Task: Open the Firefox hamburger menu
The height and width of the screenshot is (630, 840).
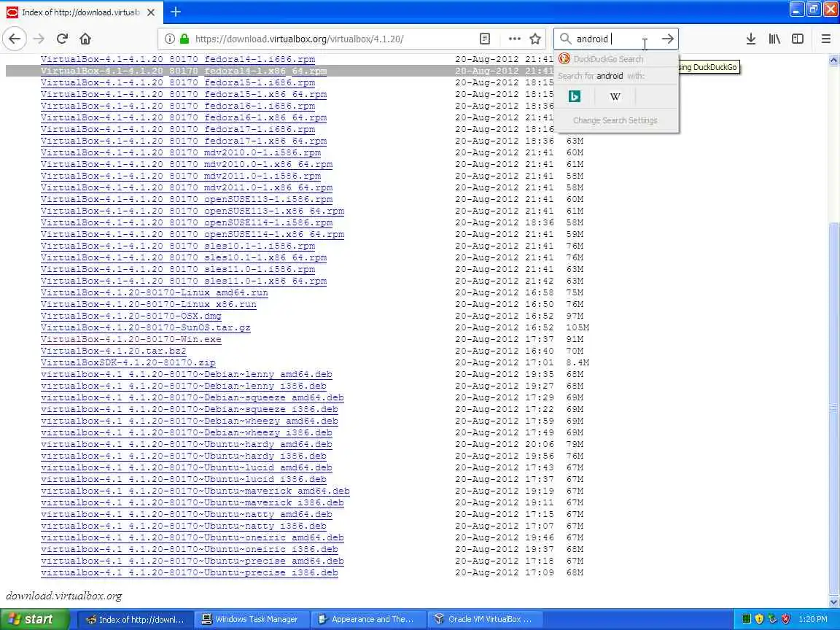Action: coord(826,39)
